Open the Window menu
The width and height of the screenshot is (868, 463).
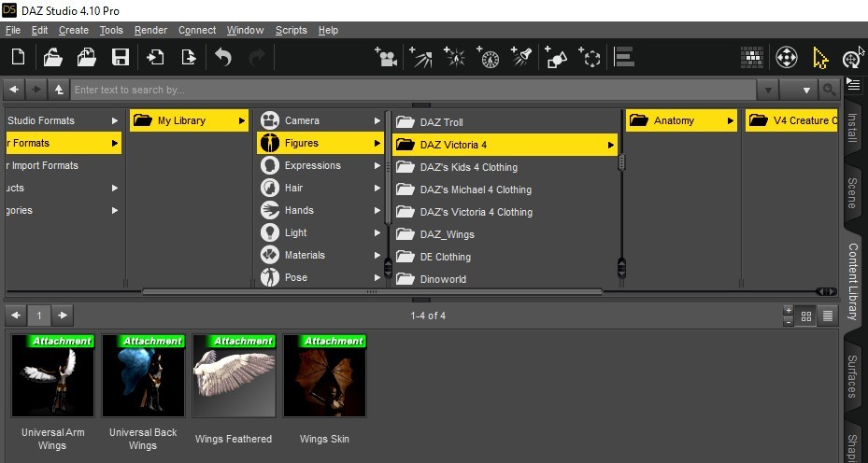pos(245,30)
